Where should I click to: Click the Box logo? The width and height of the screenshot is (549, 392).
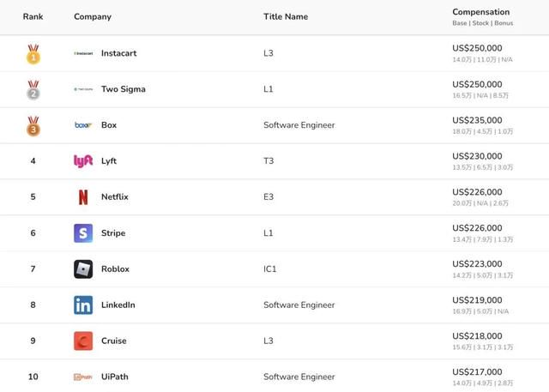pos(83,125)
